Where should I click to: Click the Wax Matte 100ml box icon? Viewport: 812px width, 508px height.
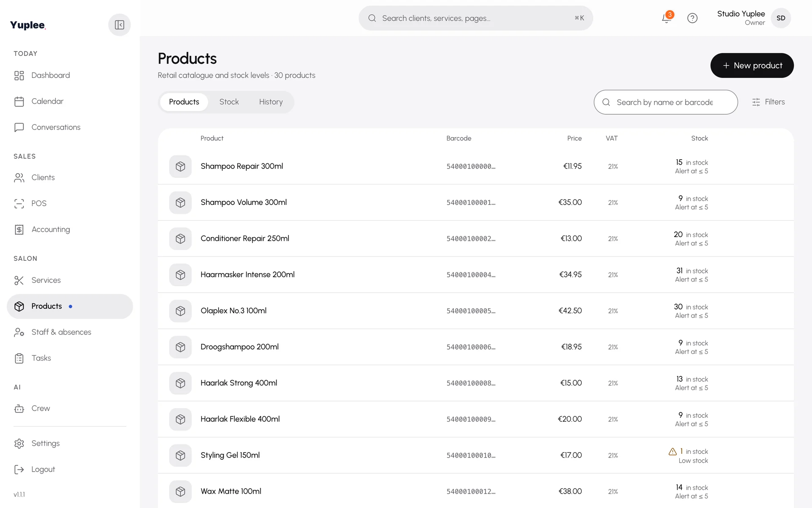coord(181,491)
